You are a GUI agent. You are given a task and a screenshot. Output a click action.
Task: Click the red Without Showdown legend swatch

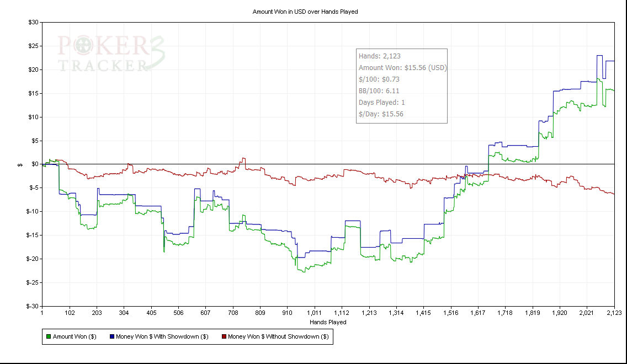[x=224, y=337]
